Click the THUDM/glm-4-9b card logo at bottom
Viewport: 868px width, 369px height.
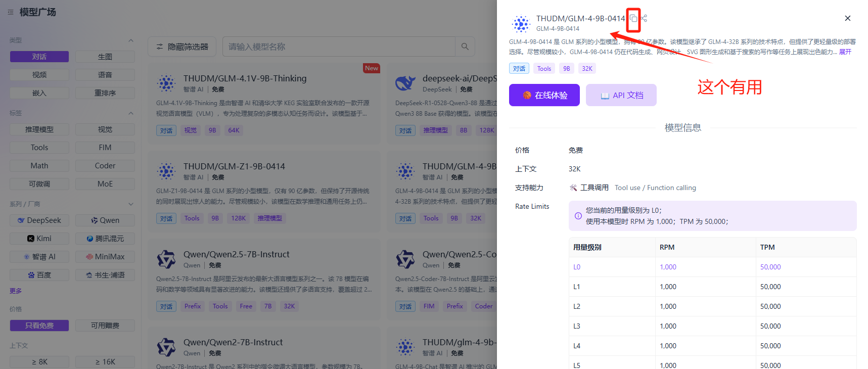point(405,347)
